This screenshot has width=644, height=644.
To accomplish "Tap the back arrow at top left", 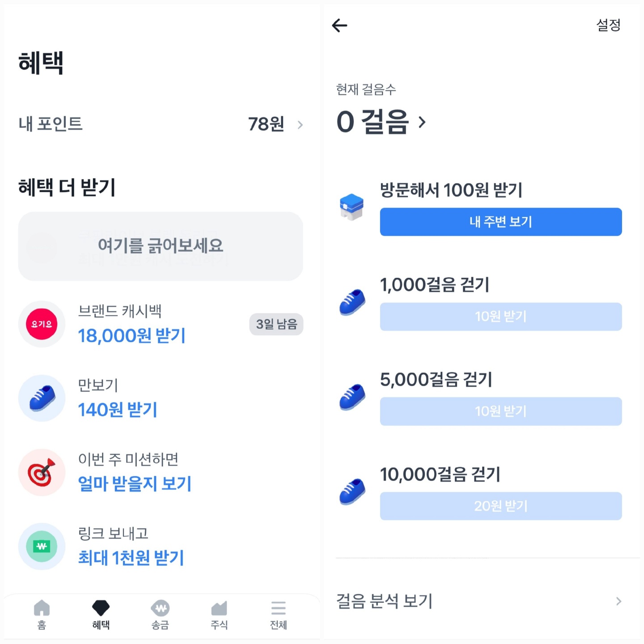I will tap(340, 25).
